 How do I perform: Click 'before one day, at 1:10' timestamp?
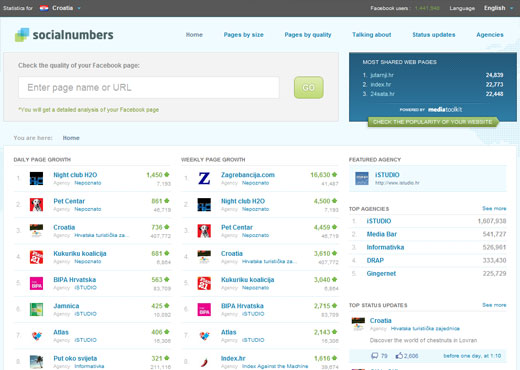(472, 356)
